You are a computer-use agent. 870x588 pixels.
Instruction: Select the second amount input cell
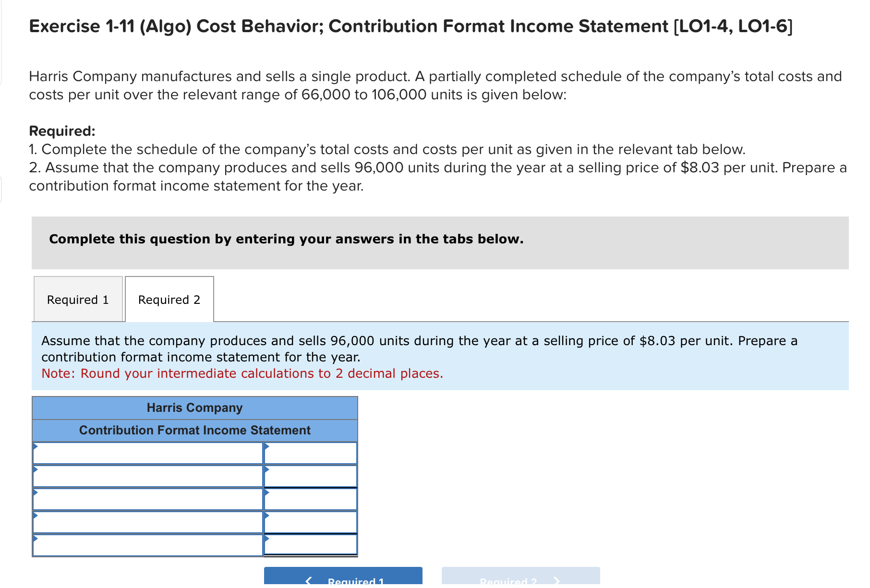click(x=311, y=476)
